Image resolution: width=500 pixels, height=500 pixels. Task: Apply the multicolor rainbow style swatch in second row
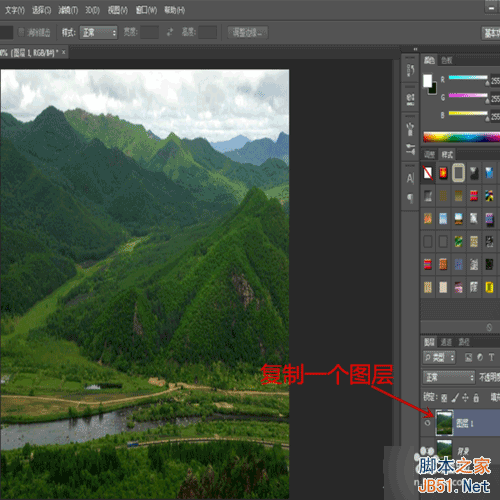coord(489,196)
